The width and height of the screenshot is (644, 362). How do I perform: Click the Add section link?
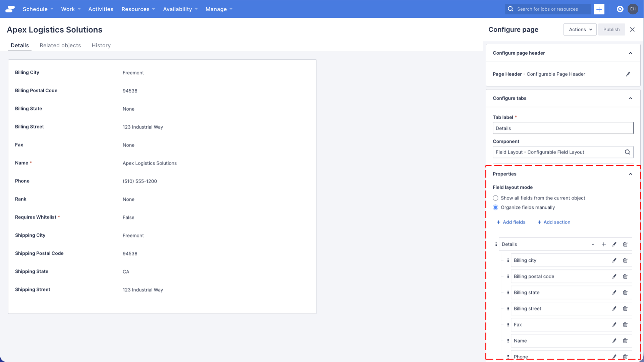pyautogui.click(x=554, y=222)
